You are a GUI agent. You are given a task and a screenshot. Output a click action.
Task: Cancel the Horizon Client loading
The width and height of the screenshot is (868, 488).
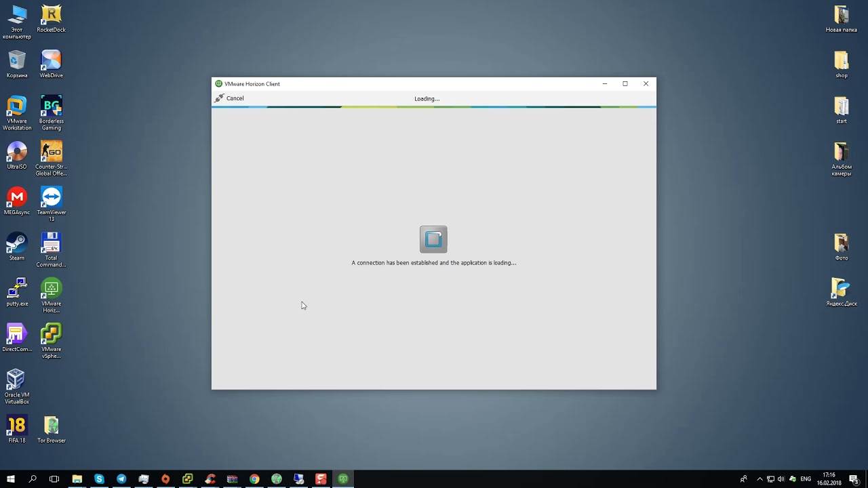coord(229,98)
